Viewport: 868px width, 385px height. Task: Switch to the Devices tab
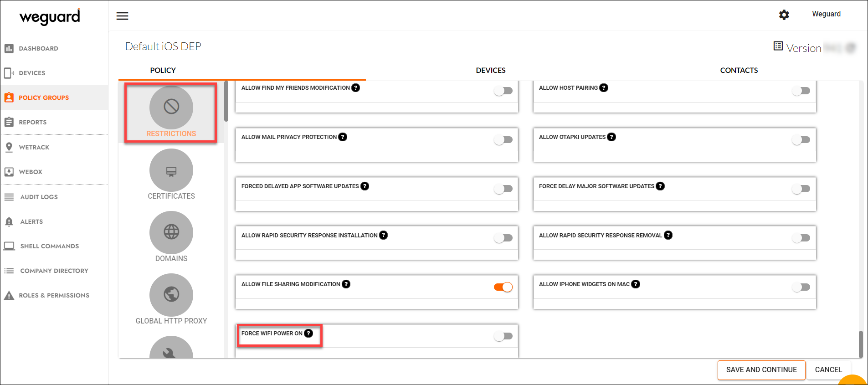click(491, 70)
